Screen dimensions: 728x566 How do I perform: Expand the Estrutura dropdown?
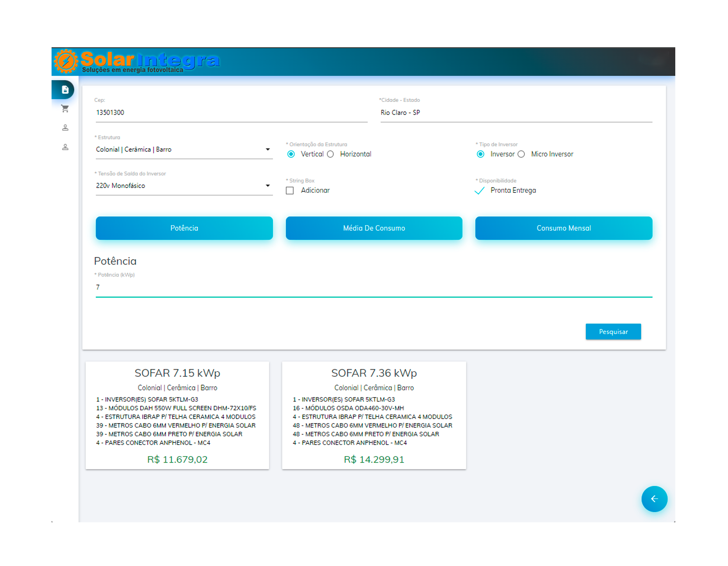[x=184, y=150]
